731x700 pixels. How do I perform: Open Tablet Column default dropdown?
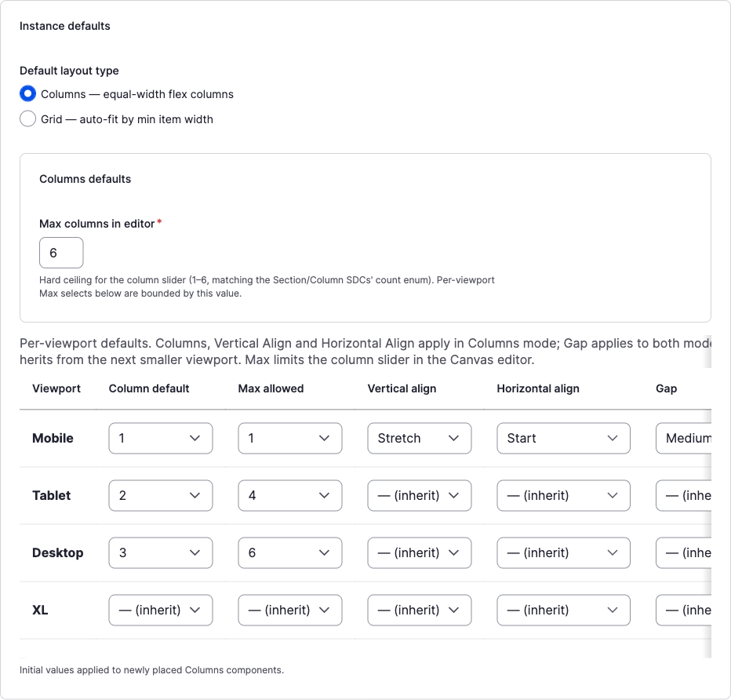click(x=161, y=496)
